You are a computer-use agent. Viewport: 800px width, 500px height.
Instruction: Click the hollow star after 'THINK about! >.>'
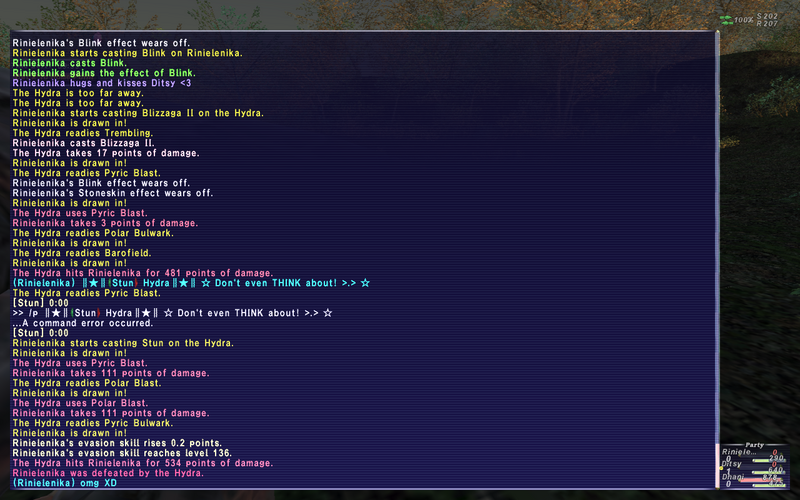(x=365, y=283)
